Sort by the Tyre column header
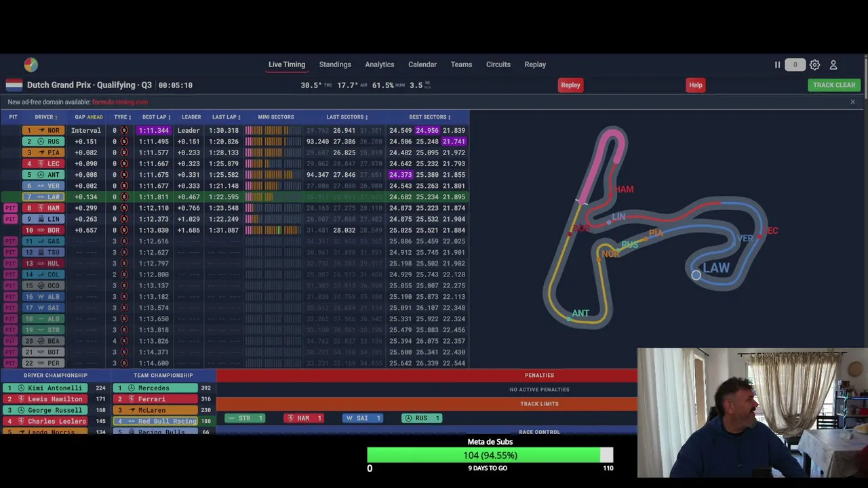The image size is (868, 488). point(123,117)
